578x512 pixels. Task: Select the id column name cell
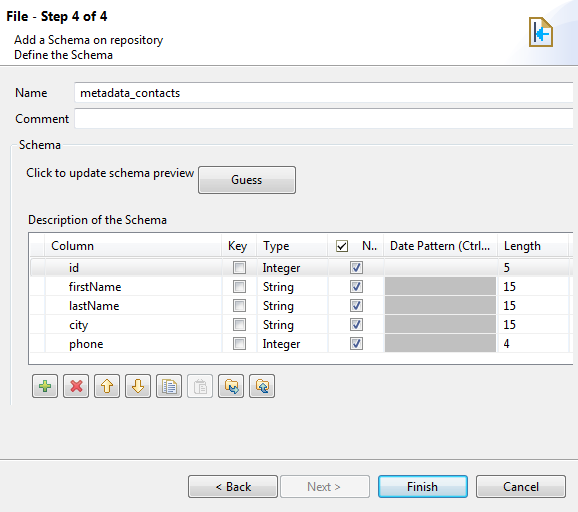133,268
